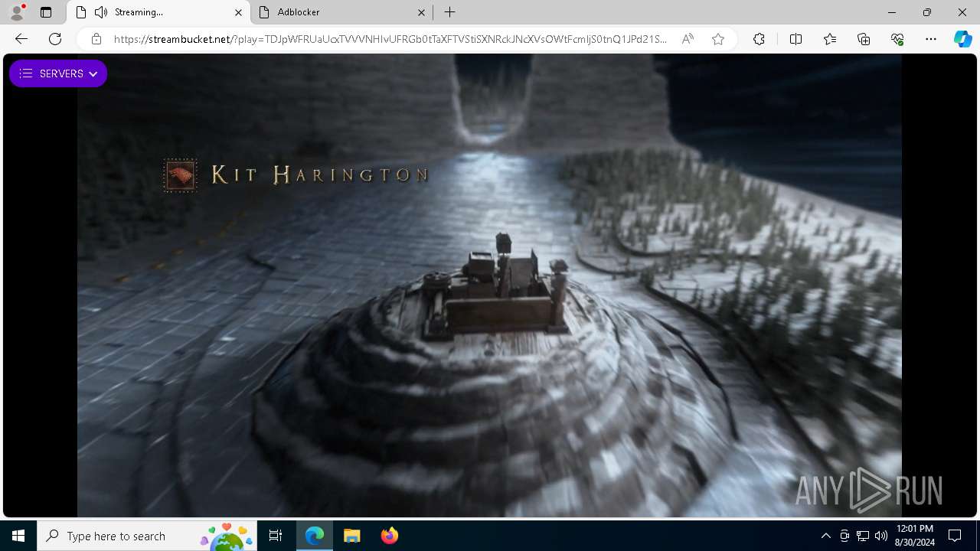The image size is (980, 551).
Task: Open the notification center
Action: point(955,536)
